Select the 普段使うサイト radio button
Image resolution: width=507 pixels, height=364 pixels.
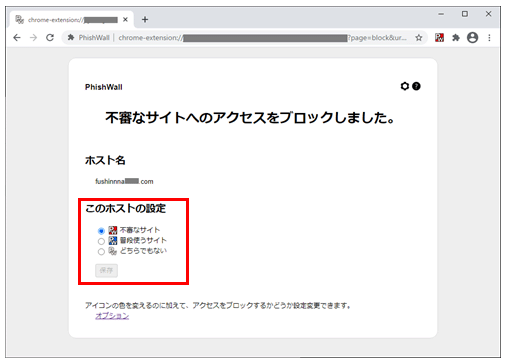click(x=101, y=241)
